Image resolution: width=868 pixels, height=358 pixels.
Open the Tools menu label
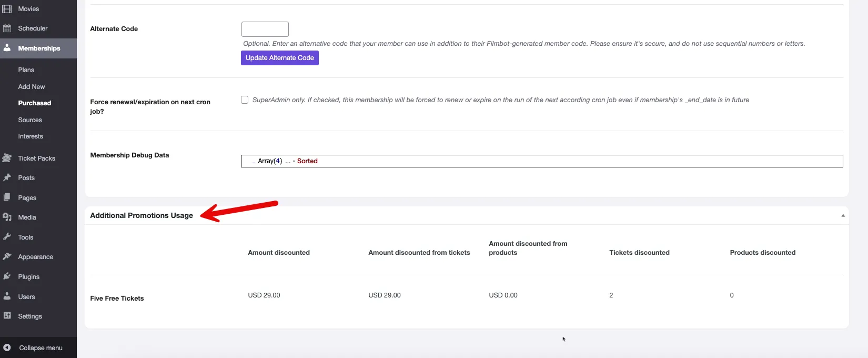click(x=26, y=237)
